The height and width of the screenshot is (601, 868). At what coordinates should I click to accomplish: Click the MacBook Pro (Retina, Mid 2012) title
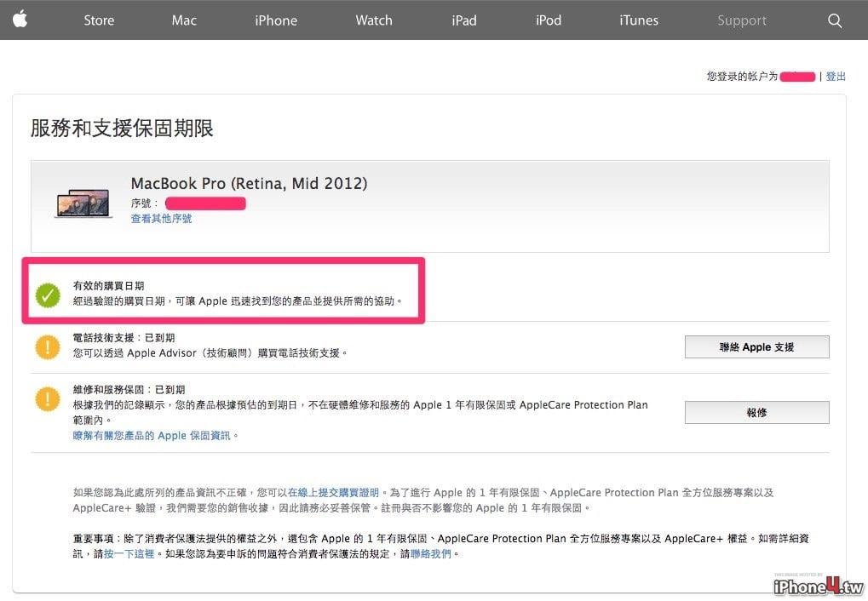(249, 184)
